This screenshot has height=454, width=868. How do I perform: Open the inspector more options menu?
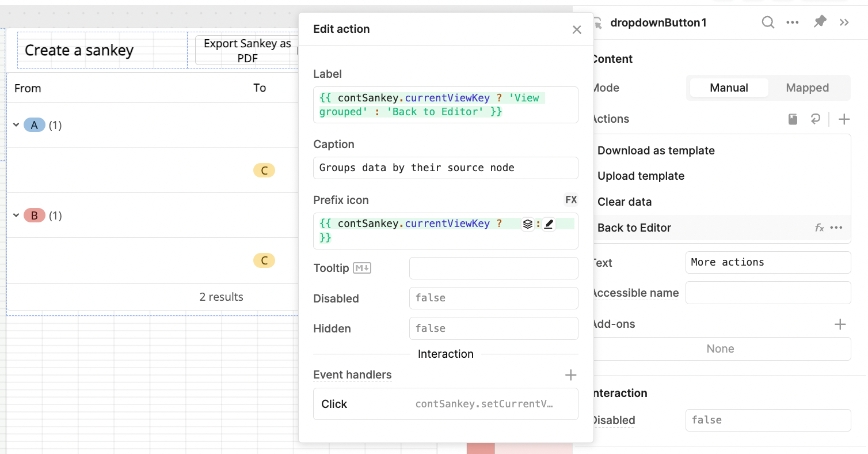coord(793,22)
